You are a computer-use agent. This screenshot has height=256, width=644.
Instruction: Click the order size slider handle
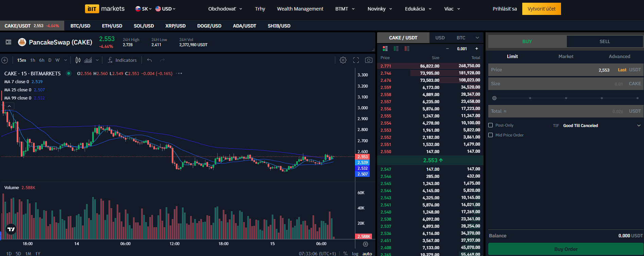point(494,98)
